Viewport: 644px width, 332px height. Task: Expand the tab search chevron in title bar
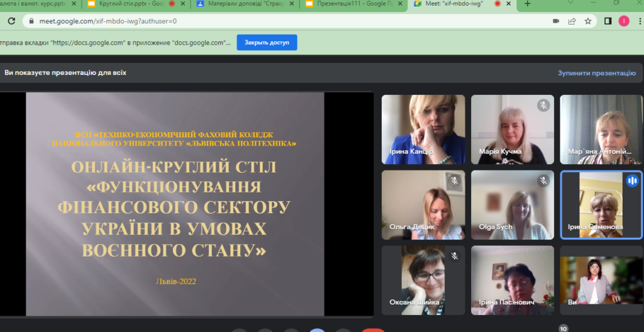point(571,3)
